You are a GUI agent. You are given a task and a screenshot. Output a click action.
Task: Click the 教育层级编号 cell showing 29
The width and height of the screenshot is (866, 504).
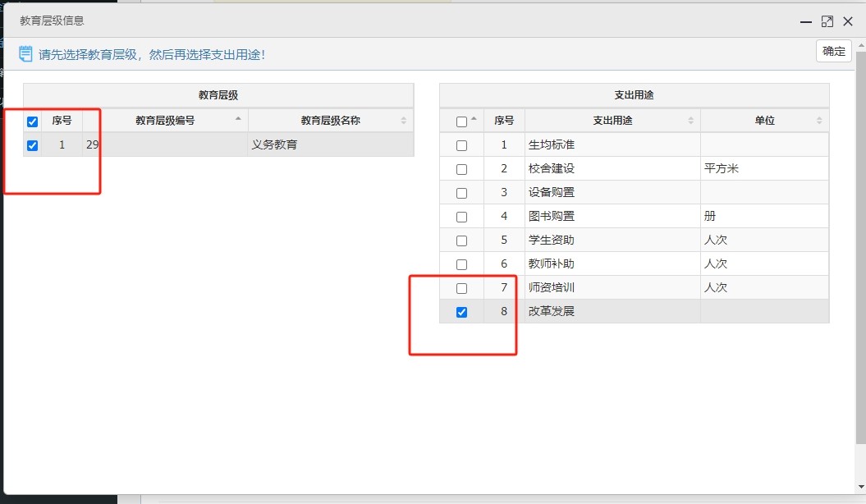click(x=165, y=144)
